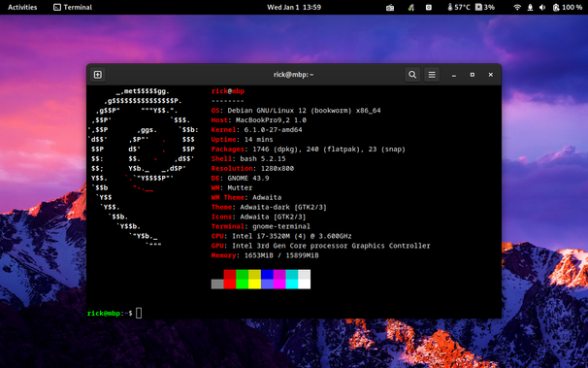The height and width of the screenshot is (368, 588).
Task: Close the terminal window
Action: coord(491,75)
